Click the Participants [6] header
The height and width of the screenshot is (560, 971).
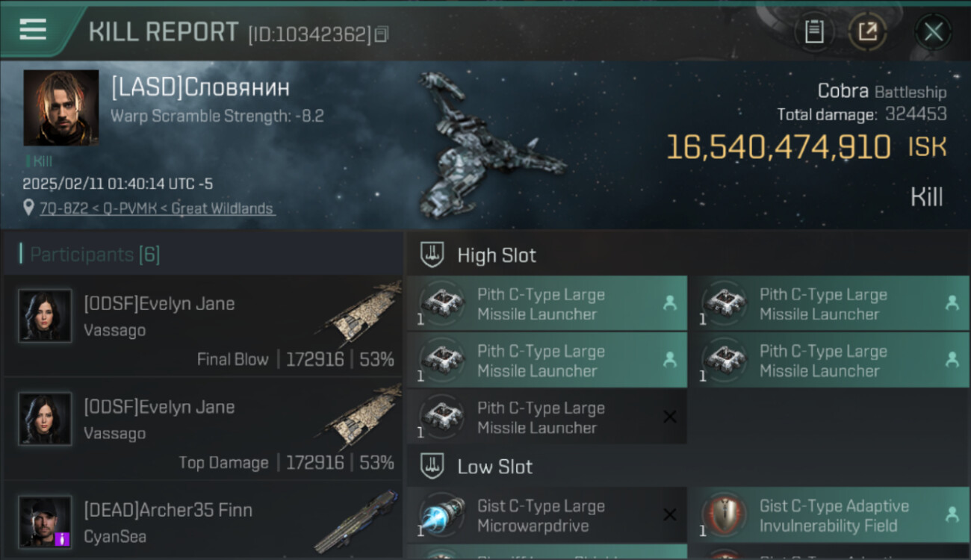point(95,255)
